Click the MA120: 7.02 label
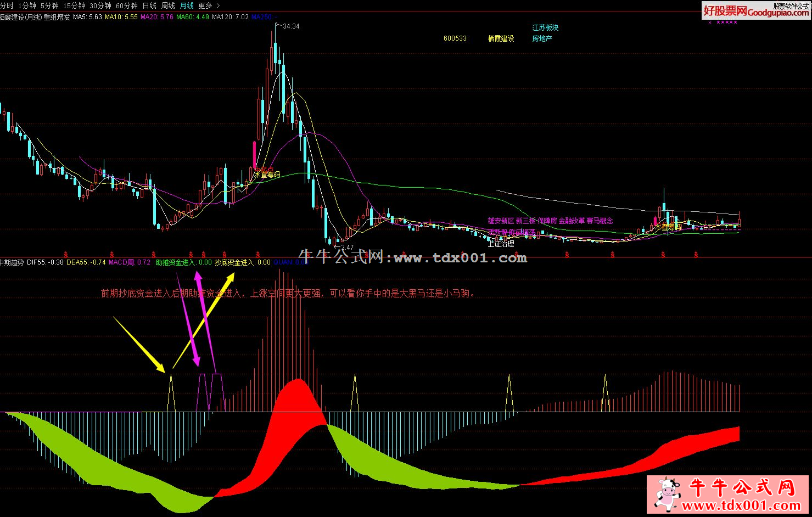The width and height of the screenshot is (812, 517). [230, 17]
